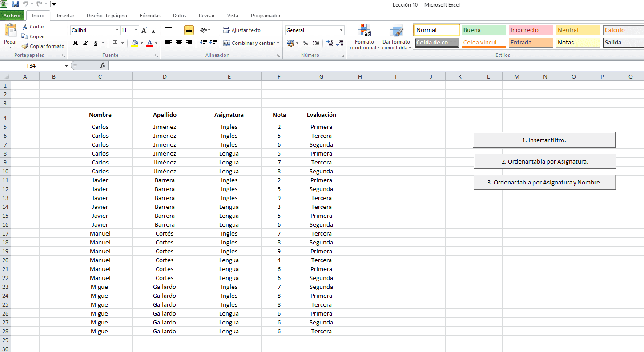Image resolution: width=644 pixels, height=352 pixels.
Task: Open font size 11 dropdown
Action: [x=136, y=30]
